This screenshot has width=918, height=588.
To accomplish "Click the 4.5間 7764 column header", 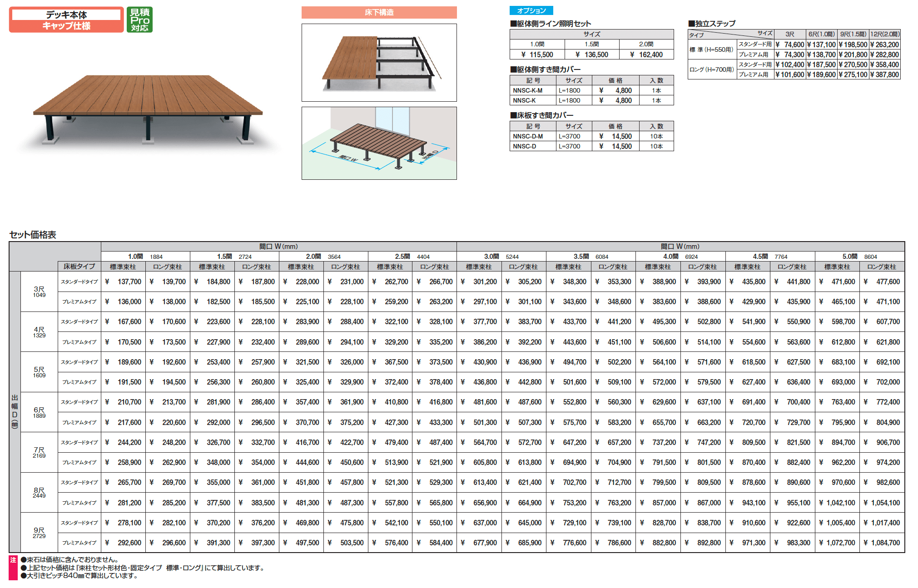I will tap(770, 257).
